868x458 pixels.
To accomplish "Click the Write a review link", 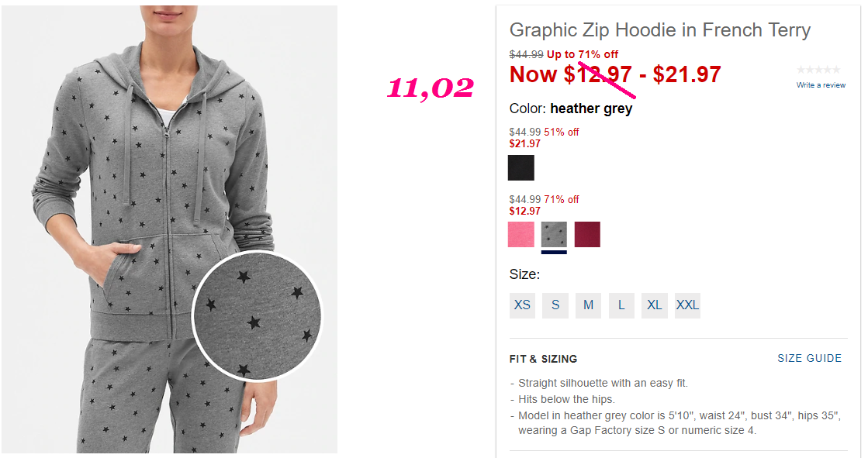I will (821, 85).
